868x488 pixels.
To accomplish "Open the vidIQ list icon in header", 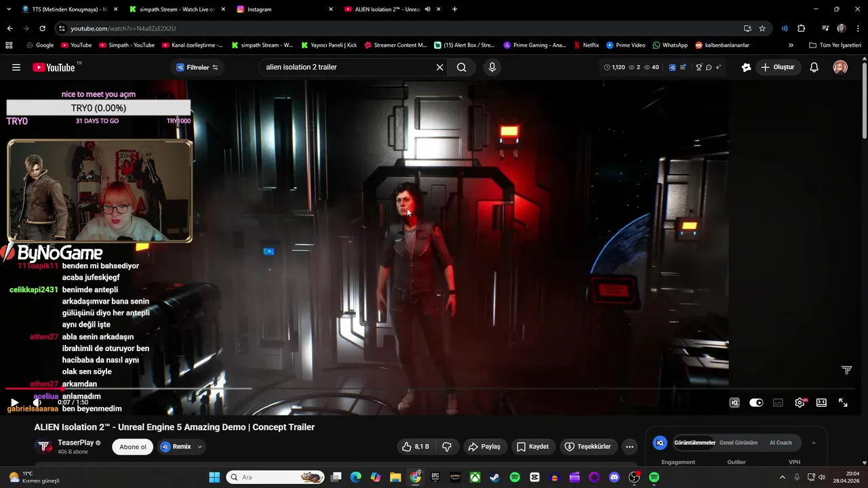I will point(683,67).
